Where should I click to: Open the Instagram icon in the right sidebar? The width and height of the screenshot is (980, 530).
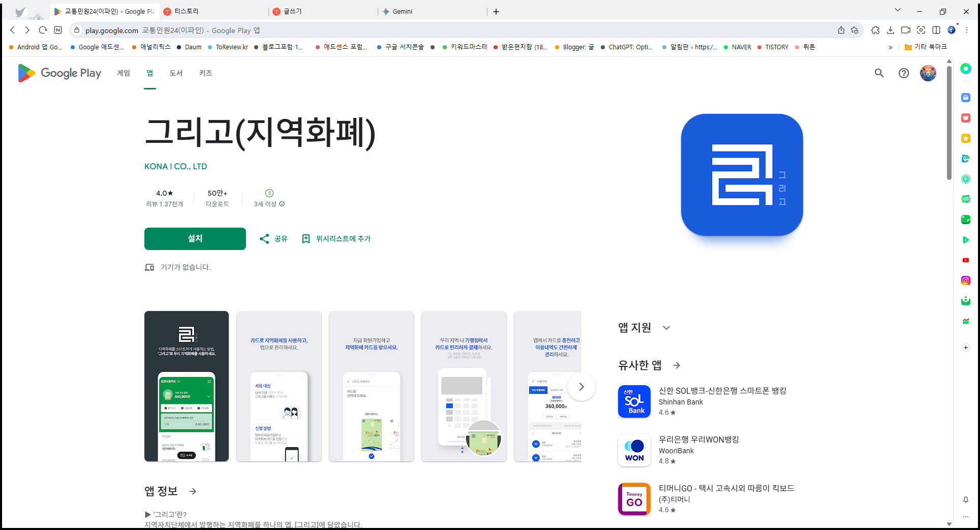point(966,280)
